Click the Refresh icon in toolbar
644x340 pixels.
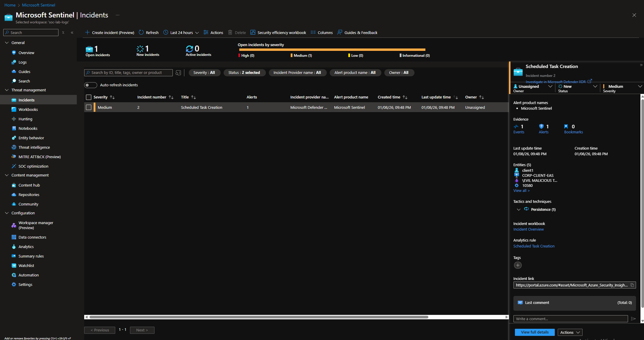point(141,33)
